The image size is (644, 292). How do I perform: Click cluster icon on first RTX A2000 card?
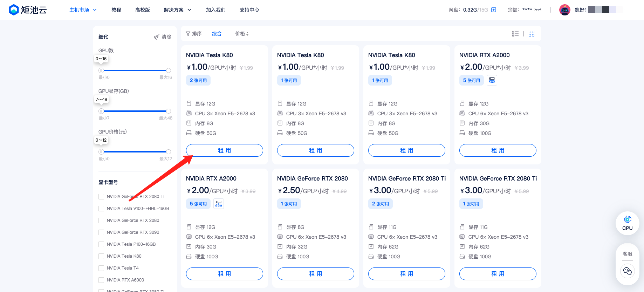(492, 80)
